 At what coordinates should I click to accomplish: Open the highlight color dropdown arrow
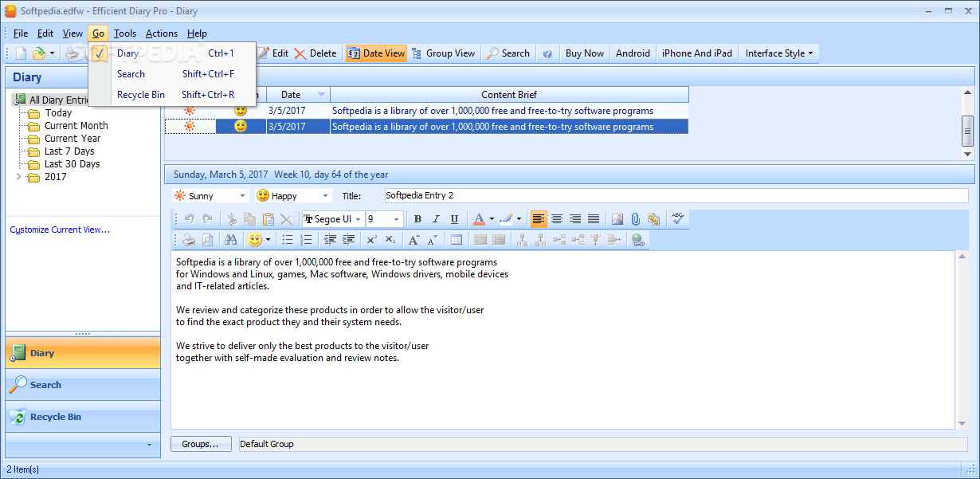pos(519,219)
